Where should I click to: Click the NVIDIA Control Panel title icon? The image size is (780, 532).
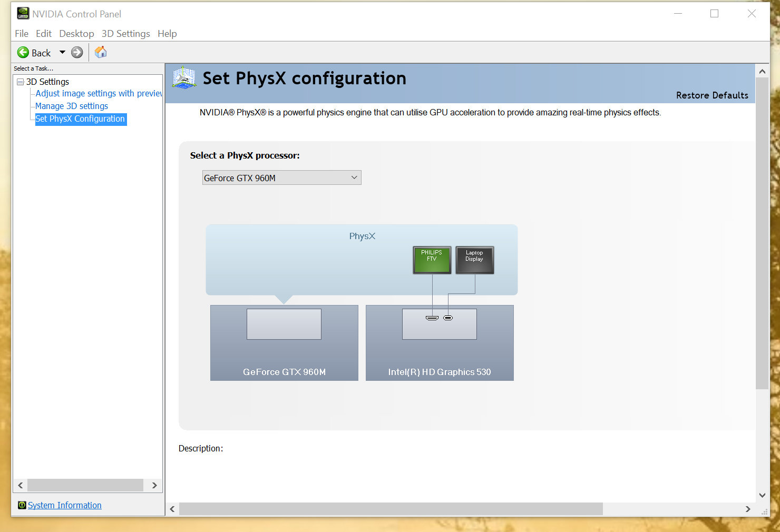(x=23, y=13)
